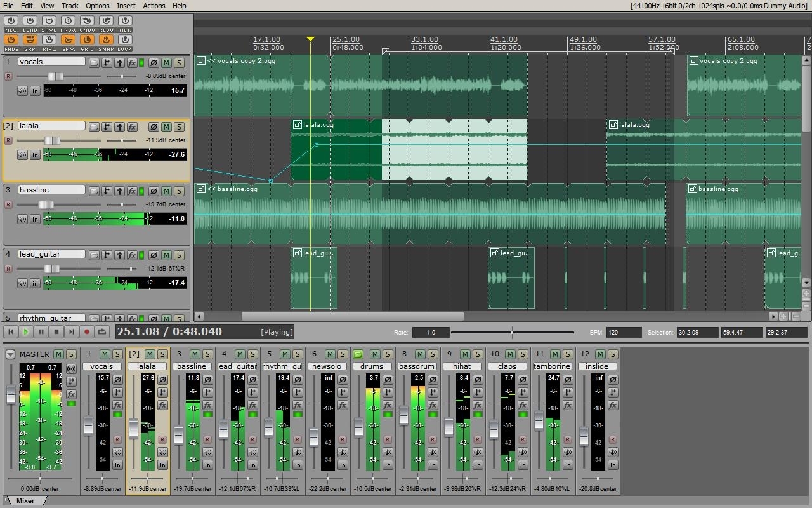
Task: Toggle the metronome (MET.) toolbar icon
Action: pyautogui.click(x=125, y=22)
